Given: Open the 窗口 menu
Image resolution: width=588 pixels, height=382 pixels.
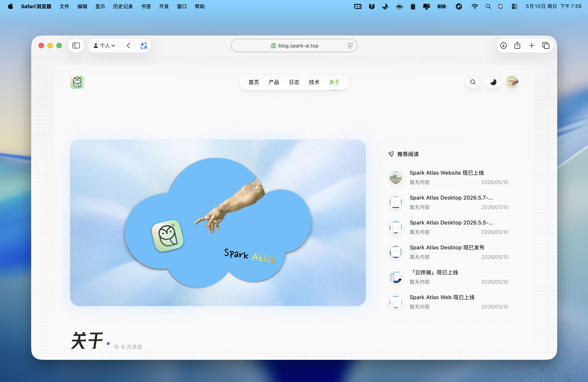Looking at the screenshot, I should [x=182, y=6].
